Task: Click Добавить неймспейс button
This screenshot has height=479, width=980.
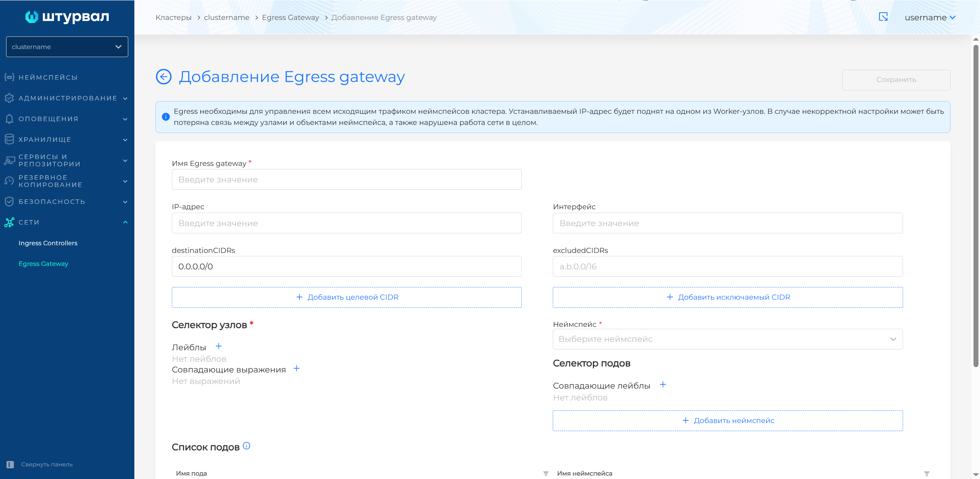Action: coord(727,421)
